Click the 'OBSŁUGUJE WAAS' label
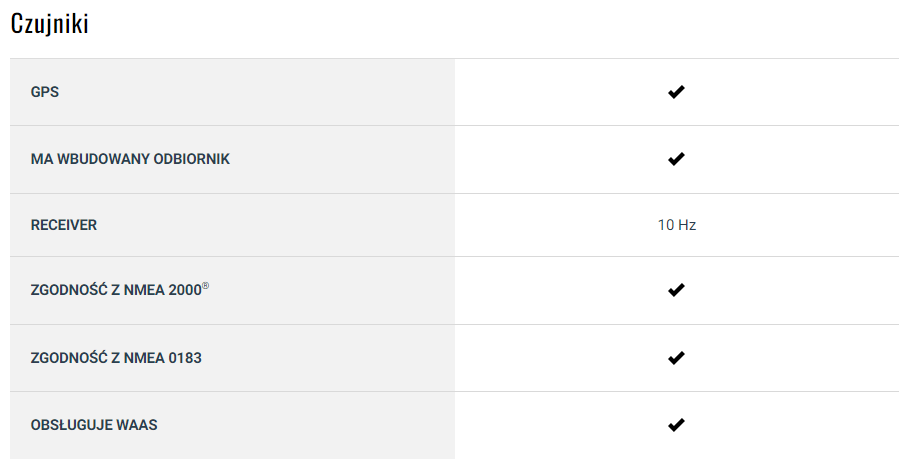Image resolution: width=905 pixels, height=471 pixels. (94, 425)
